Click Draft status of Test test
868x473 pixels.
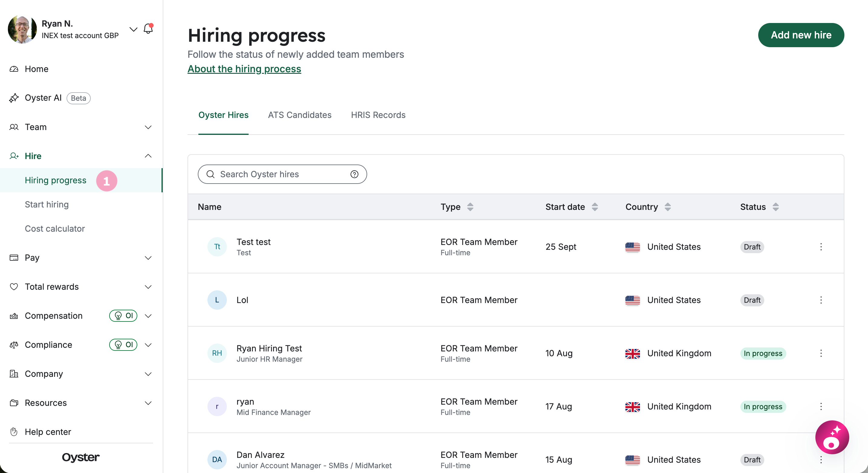(x=752, y=247)
